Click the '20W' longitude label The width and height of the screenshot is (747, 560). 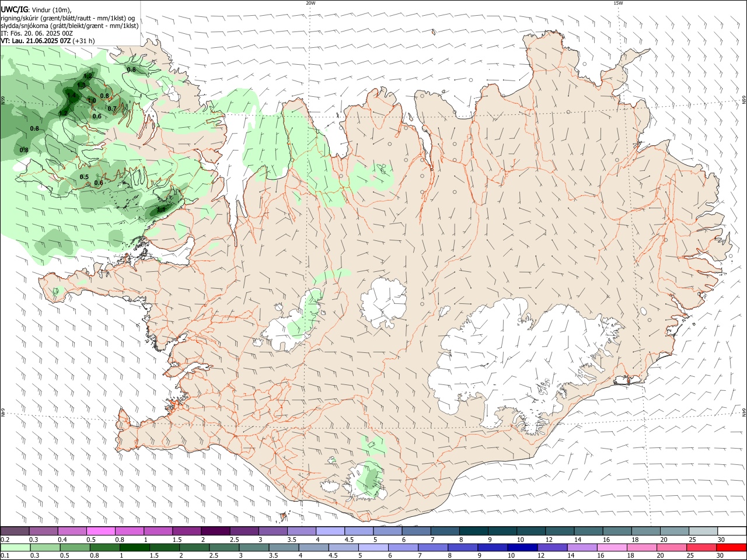click(310, 3)
